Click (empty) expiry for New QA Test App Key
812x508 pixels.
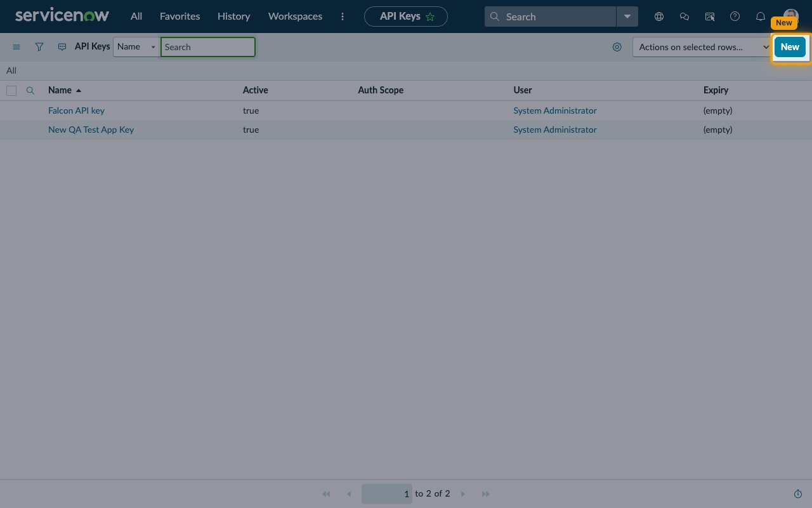(x=717, y=130)
